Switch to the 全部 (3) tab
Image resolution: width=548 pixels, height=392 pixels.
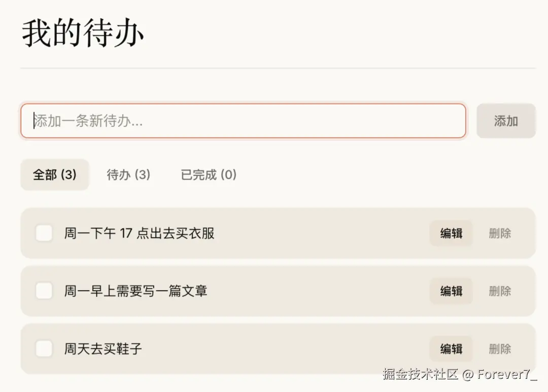click(x=55, y=174)
